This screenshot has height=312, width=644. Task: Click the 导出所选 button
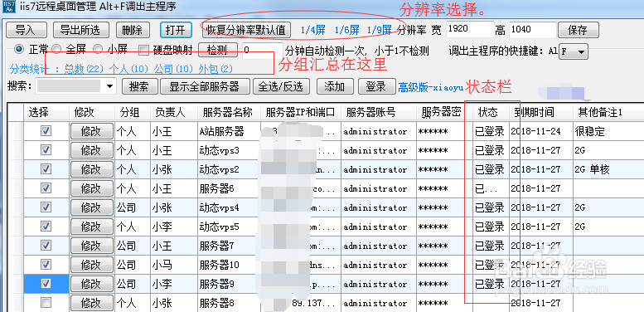click(80, 30)
